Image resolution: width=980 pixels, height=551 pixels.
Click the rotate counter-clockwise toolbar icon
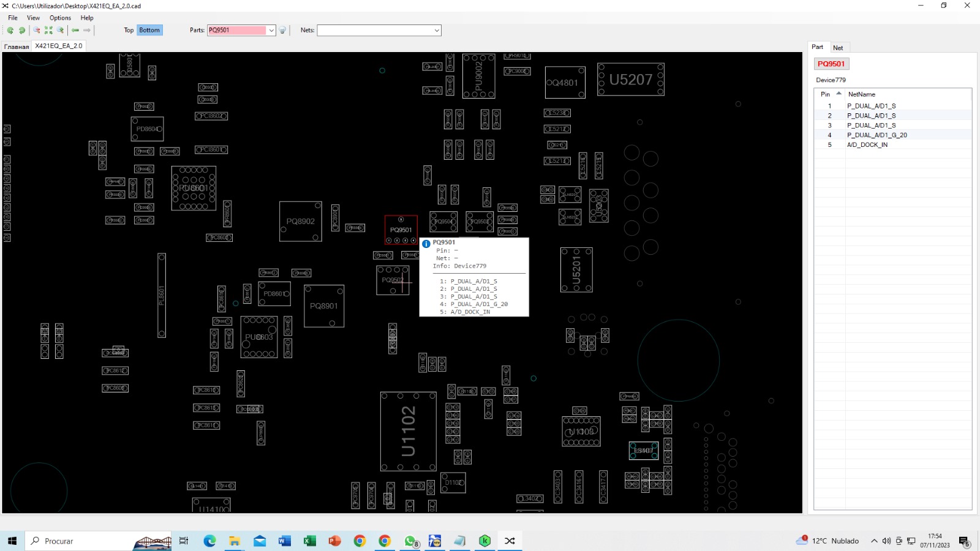(x=10, y=30)
